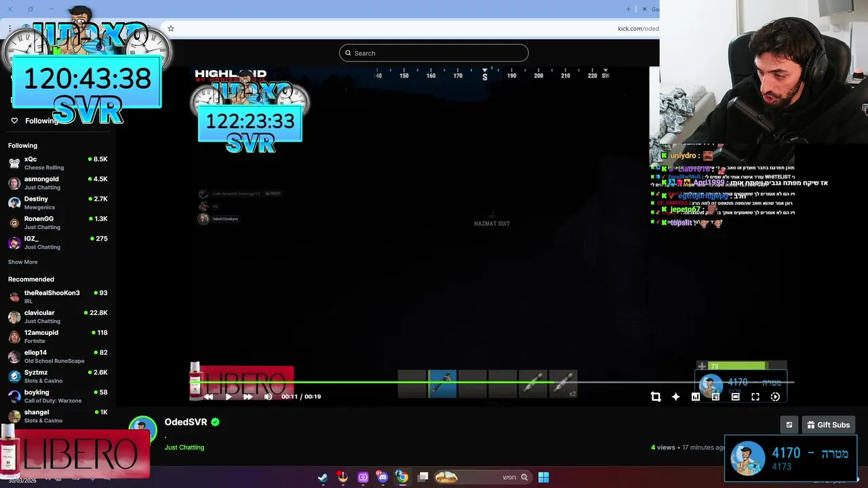Enter fullscreen with the player icon
The image size is (868, 488).
point(755,396)
